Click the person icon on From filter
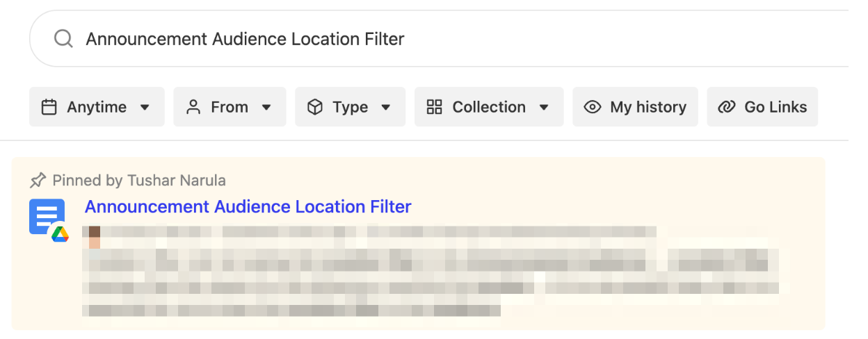 click(193, 107)
